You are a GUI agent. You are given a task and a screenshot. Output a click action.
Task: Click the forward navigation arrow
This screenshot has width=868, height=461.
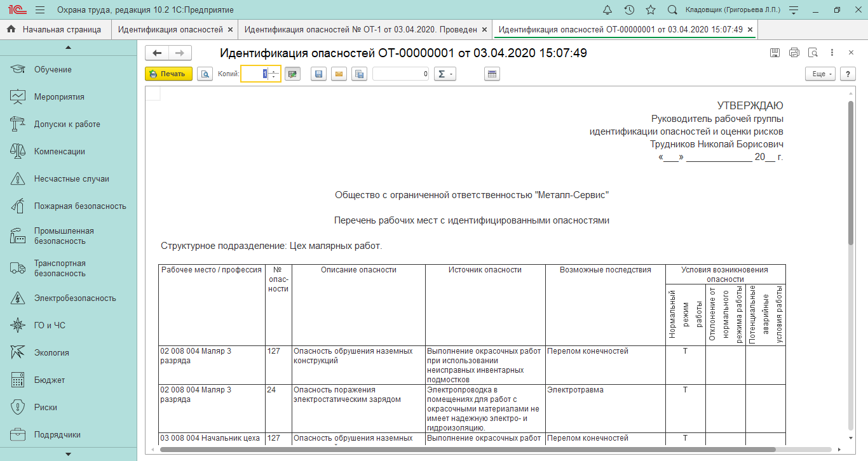point(180,53)
